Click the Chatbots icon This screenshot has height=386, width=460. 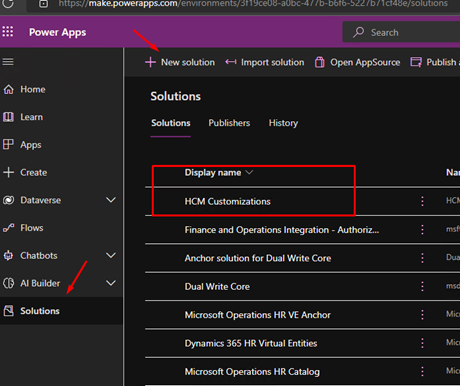pyautogui.click(x=8, y=255)
